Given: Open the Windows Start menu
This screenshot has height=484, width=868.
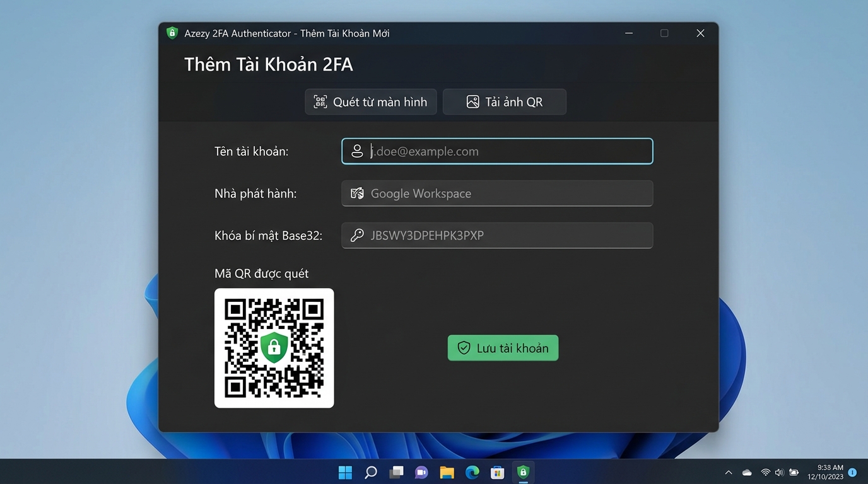Looking at the screenshot, I should [x=345, y=472].
